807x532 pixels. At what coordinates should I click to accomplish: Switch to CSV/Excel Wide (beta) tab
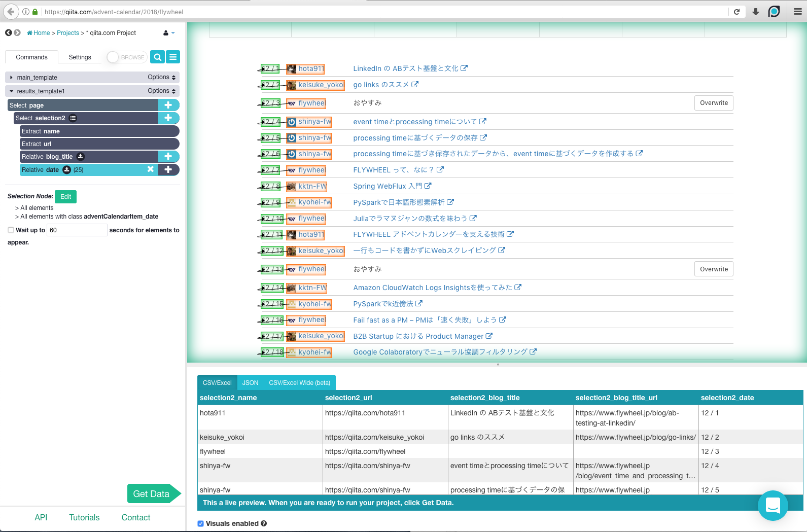[299, 383]
